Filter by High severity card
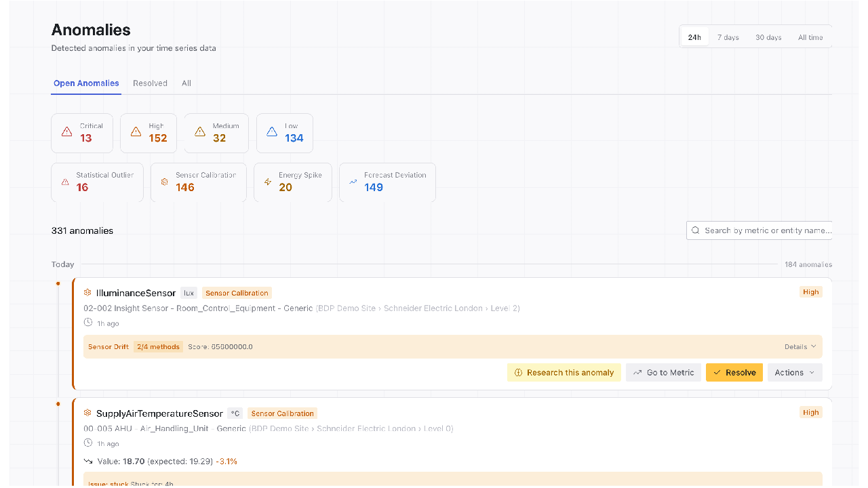Screen dimensions: 868x488 click(x=149, y=133)
